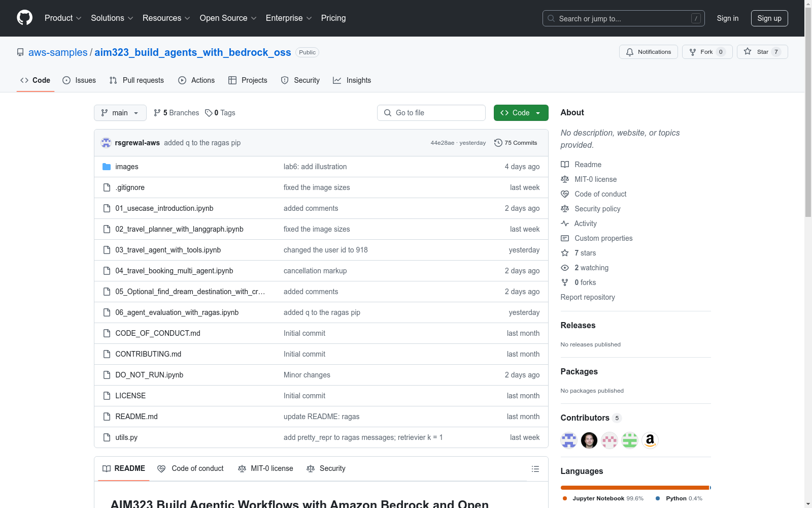The width and height of the screenshot is (812, 508).
Task: Switch to the Issues tab
Action: [79, 80]
